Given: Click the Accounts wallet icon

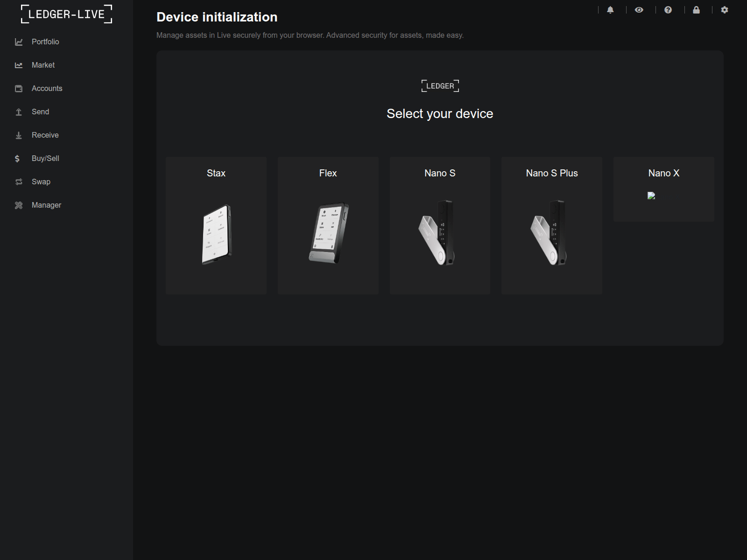Looking at the screenshot, I should coord(19,89).
